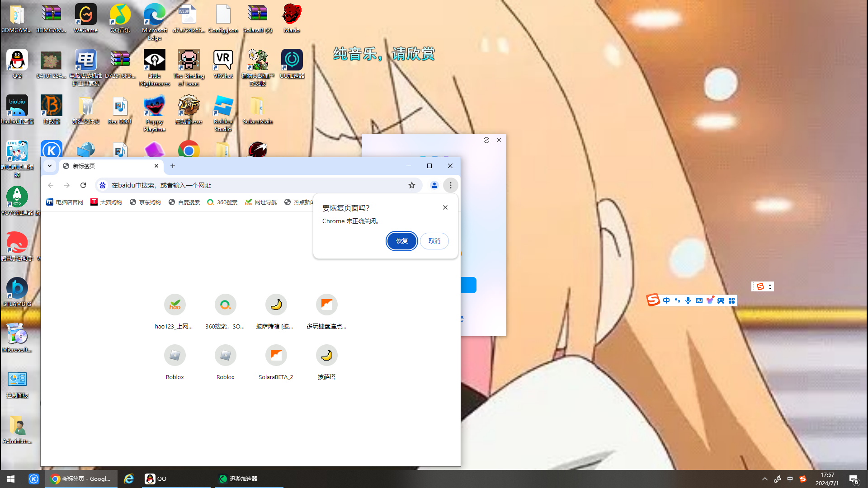
Task: Open Chrome's three-dot menu
Action: coord(450,185)
